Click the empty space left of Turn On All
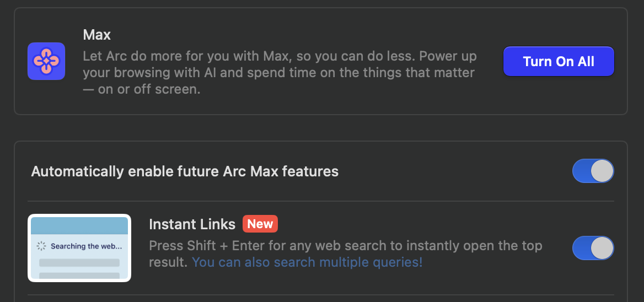The width and height of the screenshot is (644, 302). pos(490,61)
